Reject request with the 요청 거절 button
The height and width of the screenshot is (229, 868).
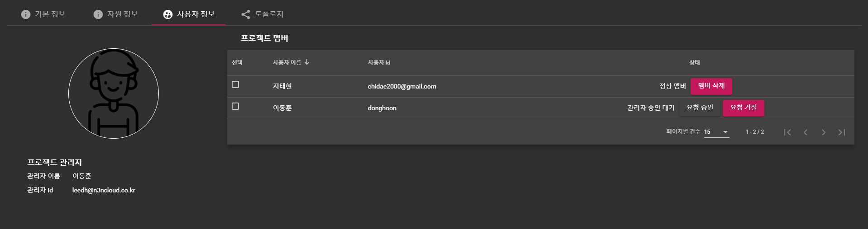(743, 107)
